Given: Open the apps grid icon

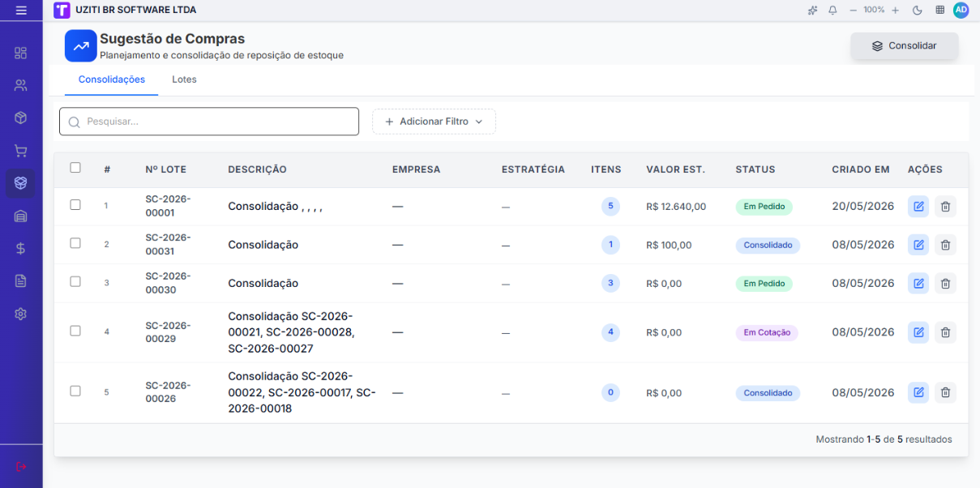Looking at the screenshot, I should [940, 11].
